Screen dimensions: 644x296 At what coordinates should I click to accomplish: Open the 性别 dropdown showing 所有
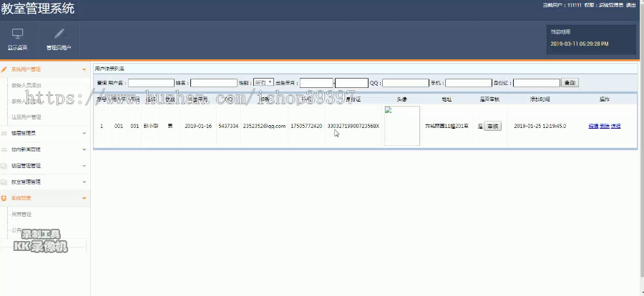pyautogui.click(x=263, y=82)
